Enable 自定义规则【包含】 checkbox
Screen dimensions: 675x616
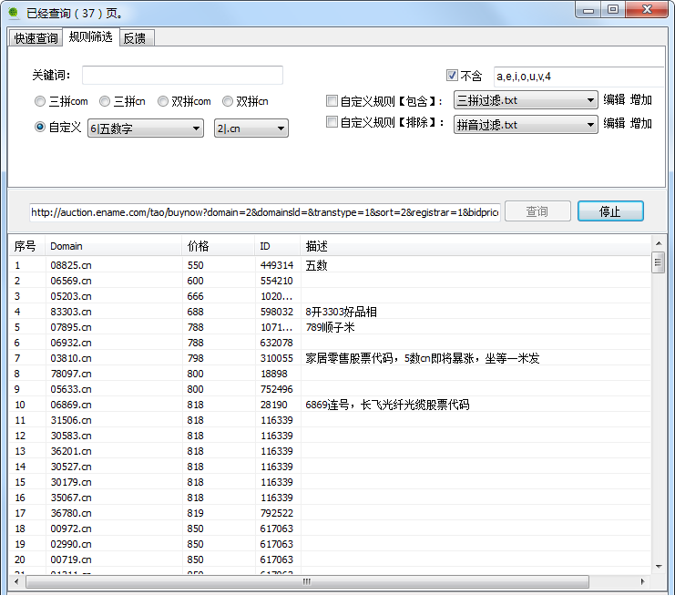coord(332,101)
